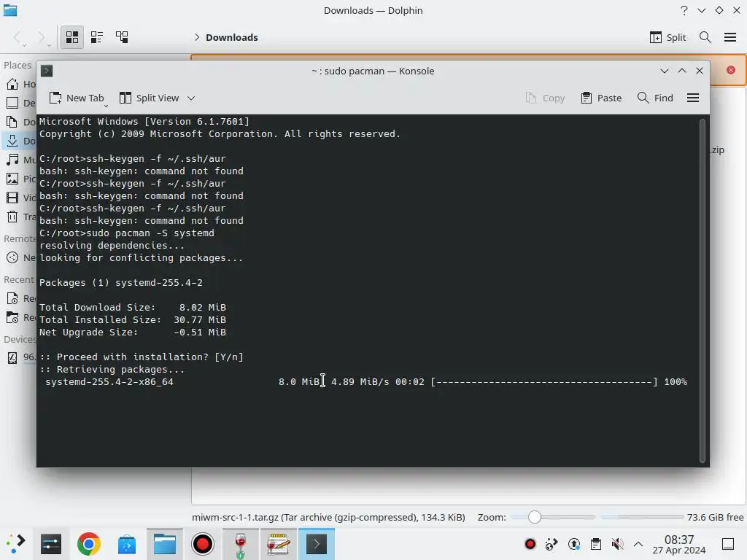Select the 96 GiB device under Devices

[x=20, y=357]
